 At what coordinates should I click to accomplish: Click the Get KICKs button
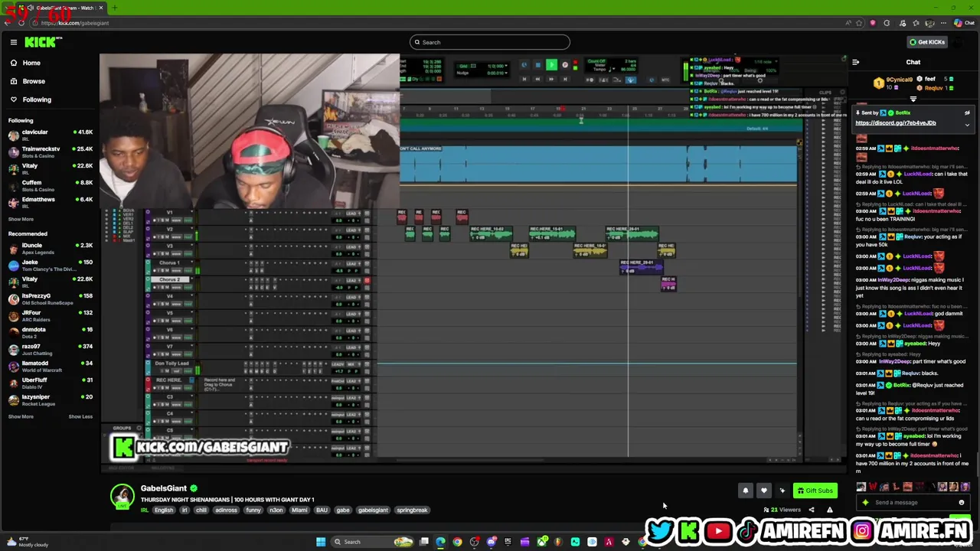point(927,42)
